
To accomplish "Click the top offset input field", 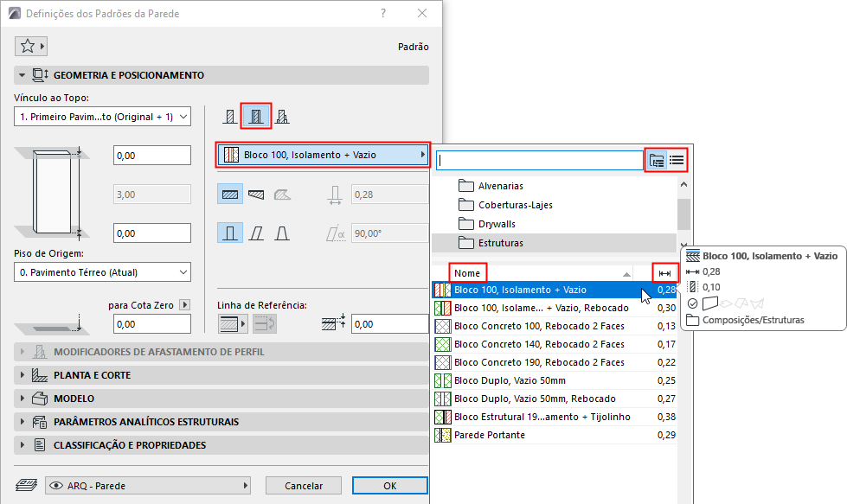I will pyautogui.click(x=152, y=156).
